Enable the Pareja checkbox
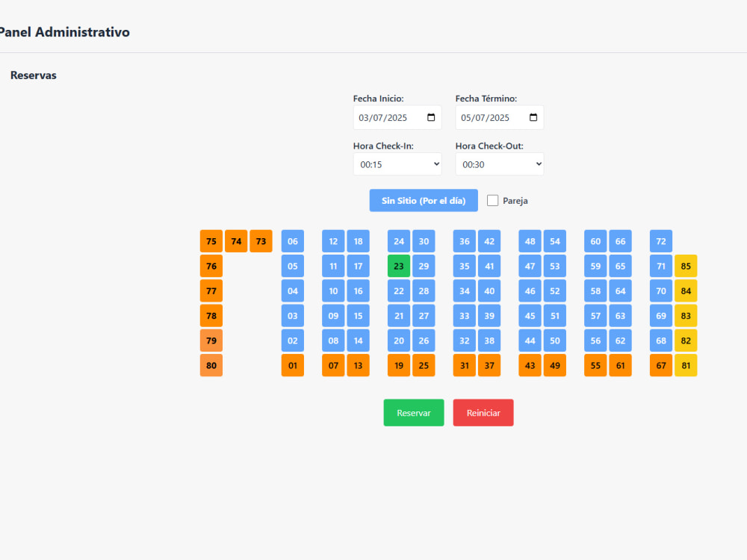 tap(492, 200)
